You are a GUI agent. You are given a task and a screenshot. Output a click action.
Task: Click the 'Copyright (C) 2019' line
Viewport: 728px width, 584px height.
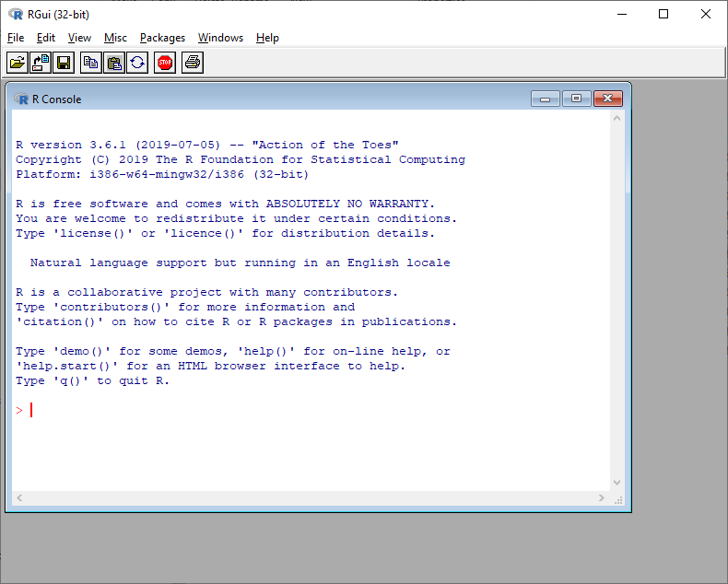click(x=241, y=159)
